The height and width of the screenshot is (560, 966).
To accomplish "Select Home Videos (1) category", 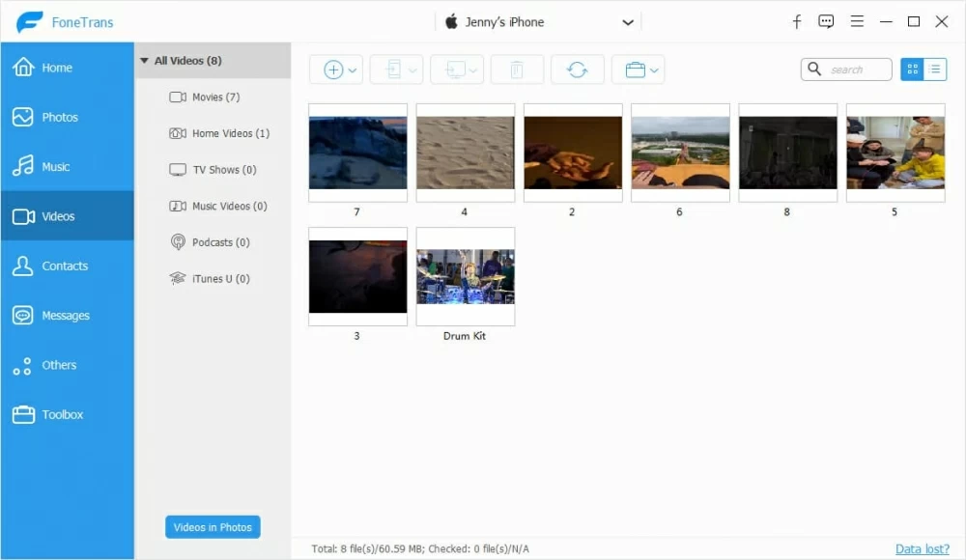I will pyautogui.click(x=230, y=133).
